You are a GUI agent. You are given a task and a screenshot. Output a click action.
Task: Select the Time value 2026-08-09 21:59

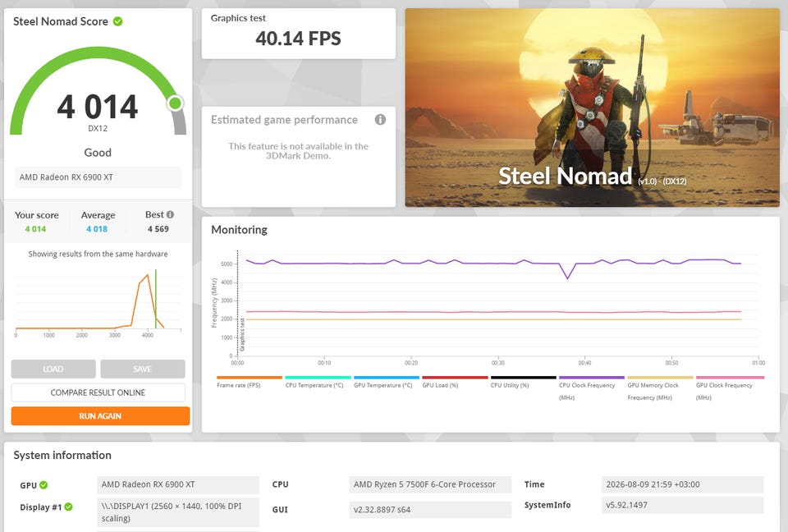pyautogui.click(x=682, y=484)
